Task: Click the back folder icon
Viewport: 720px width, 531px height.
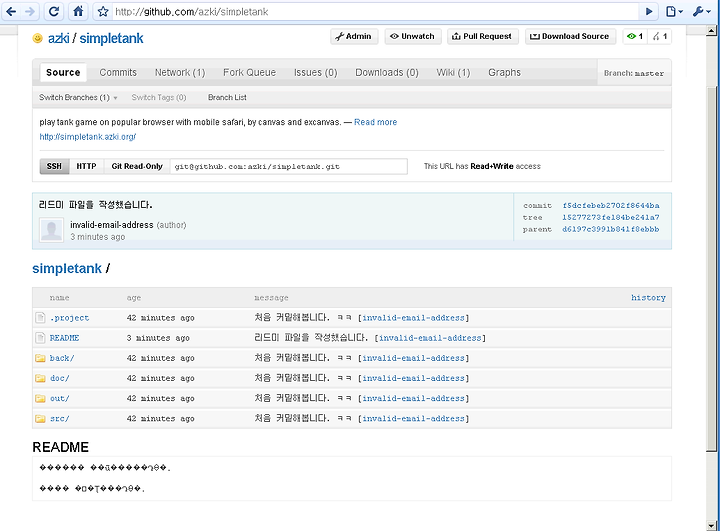Action: [40, 358]
